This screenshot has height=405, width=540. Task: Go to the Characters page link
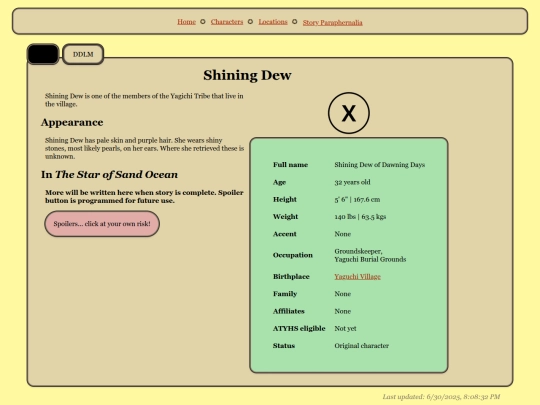(x=227, y=22)
